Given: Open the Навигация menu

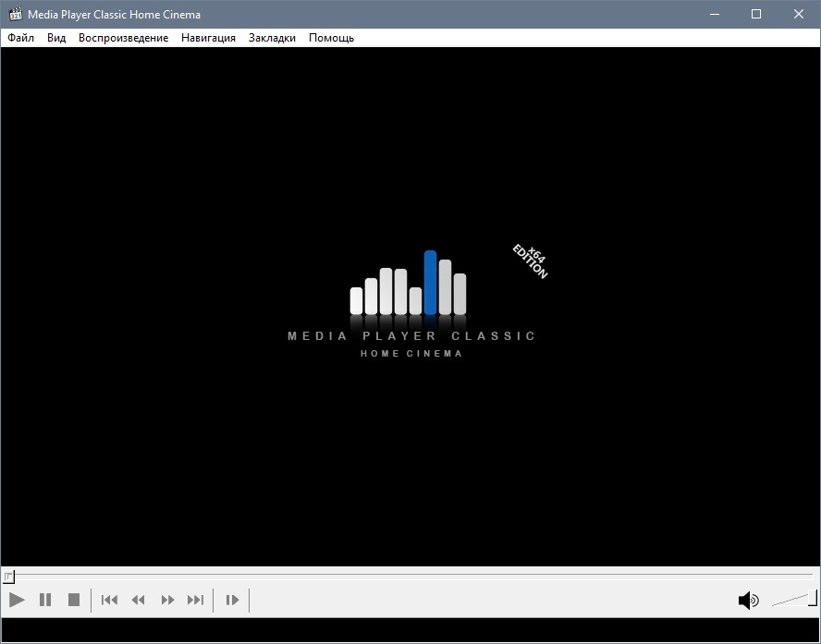Looking at the screenshot, I should click(x=208, y=38).
